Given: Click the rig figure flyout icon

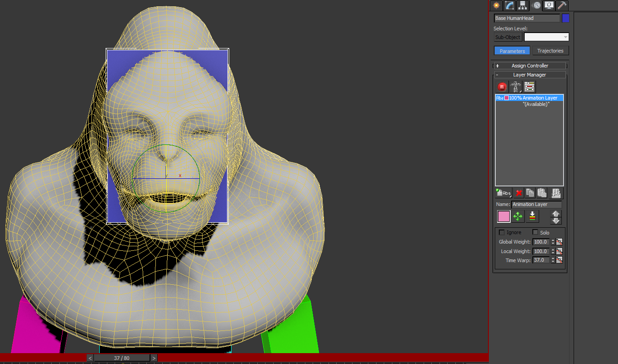Looking at the screenshot, I should point(516,87).
